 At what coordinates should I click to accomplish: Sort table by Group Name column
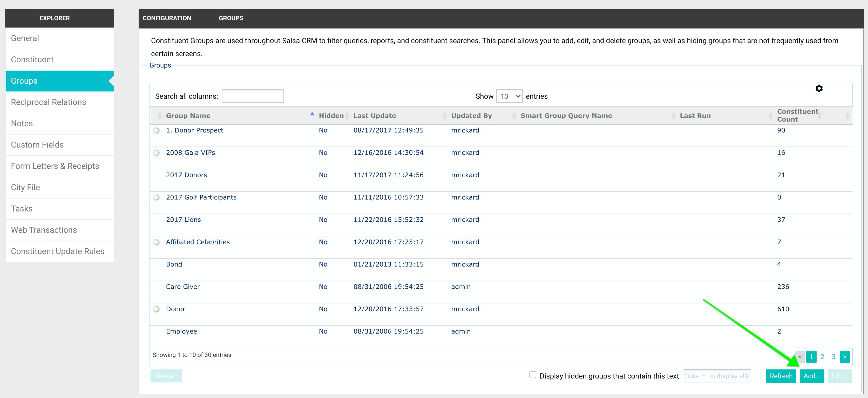[x=188, y=116]
